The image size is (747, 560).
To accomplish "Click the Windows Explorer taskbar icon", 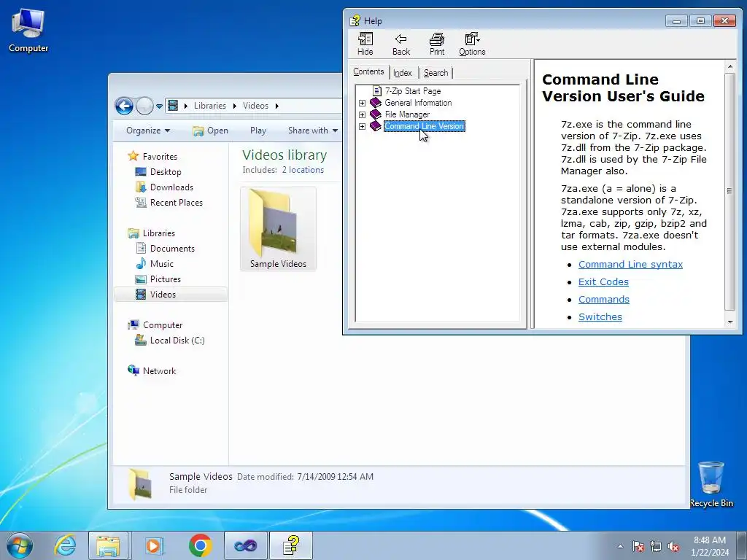I will (x=108, y=545).
